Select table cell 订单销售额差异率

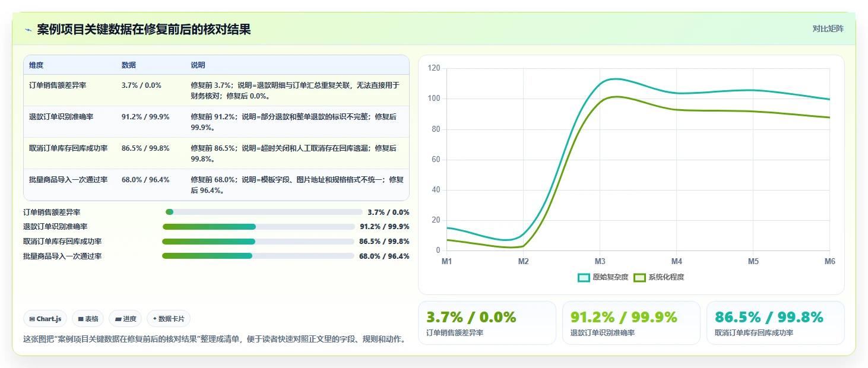(58, 85)
